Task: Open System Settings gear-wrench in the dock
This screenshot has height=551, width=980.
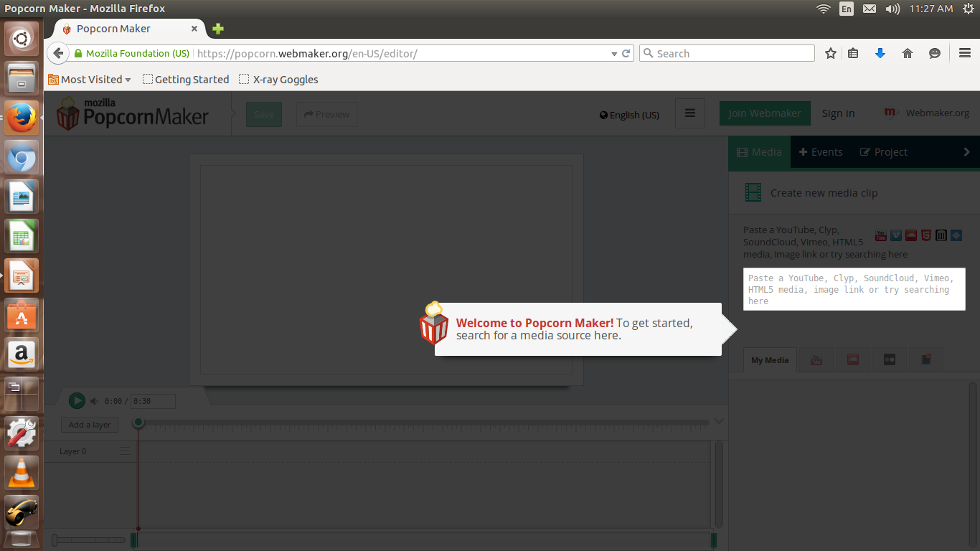Action: coord(22,433)
